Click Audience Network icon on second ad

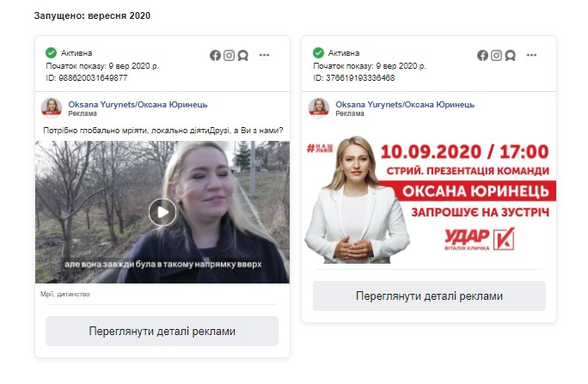[x=511, y=56]
